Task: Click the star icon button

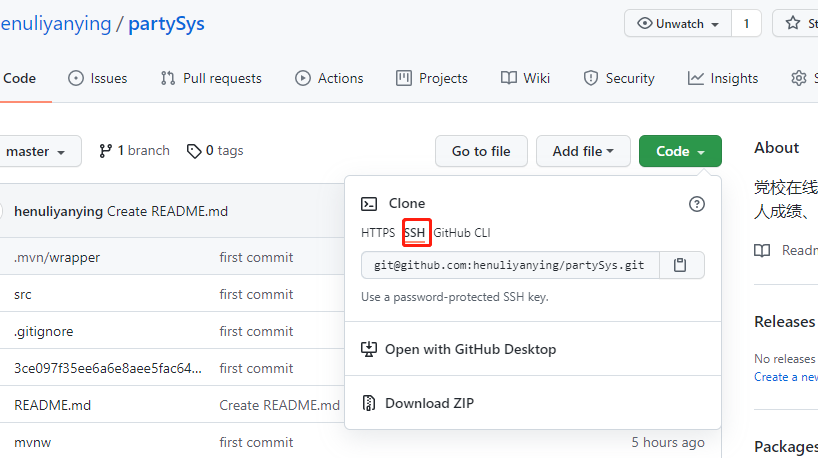Action: pyautogui.click(x=793, y=23)
